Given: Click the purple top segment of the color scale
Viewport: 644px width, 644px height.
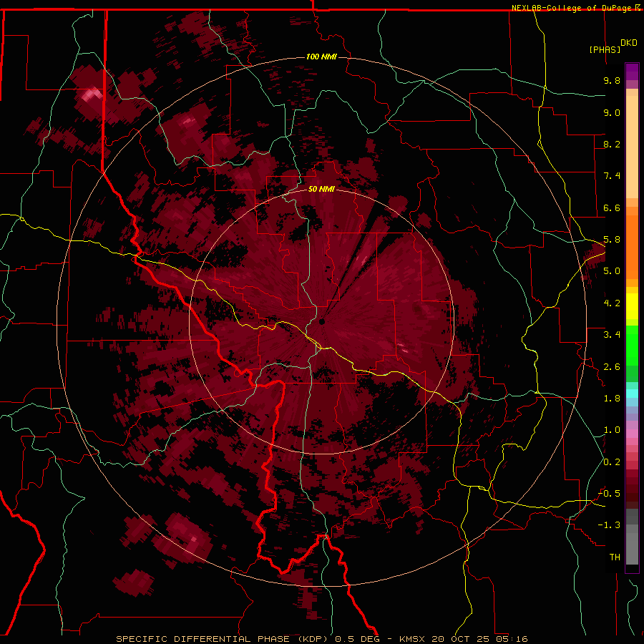Looking at the screenshot, I should [x=632, y=72].
